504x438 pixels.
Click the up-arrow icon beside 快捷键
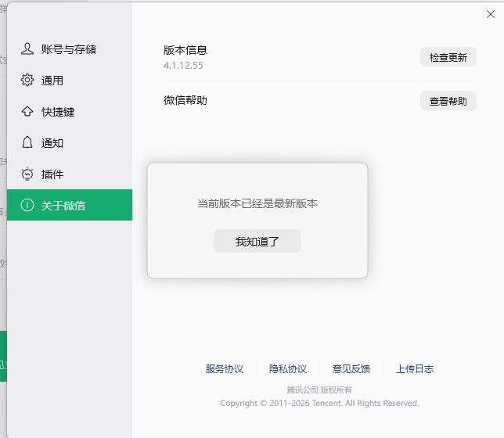coord(27,112)
